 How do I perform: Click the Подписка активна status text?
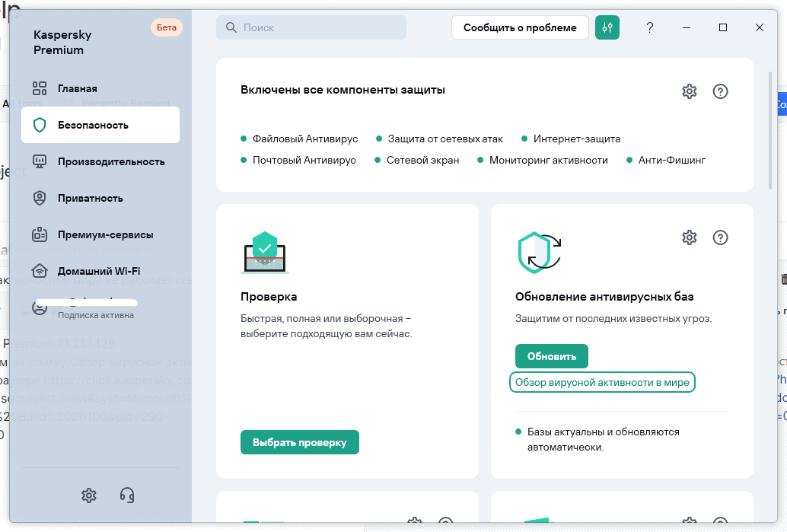pyautogui.click(x=96, y=315)
